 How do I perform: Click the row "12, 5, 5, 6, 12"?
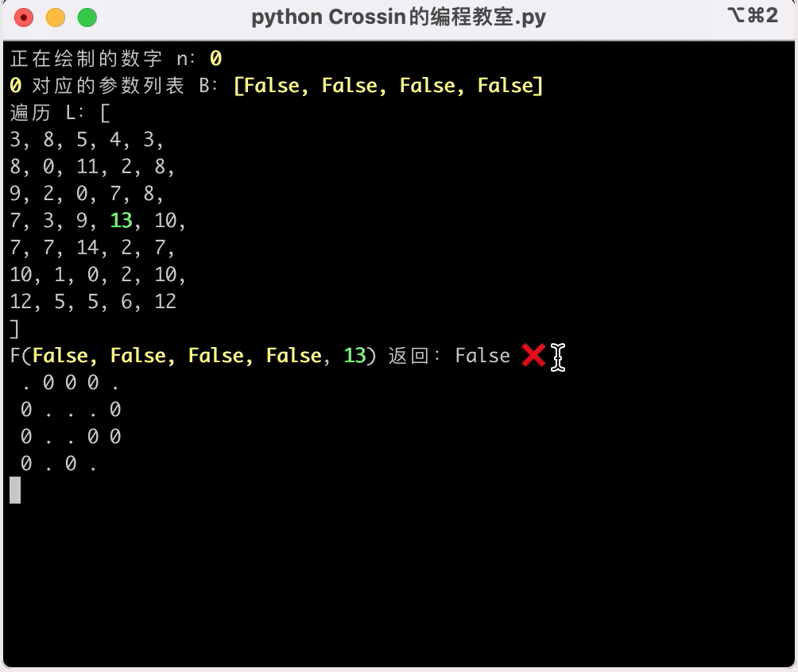[x=93, y=301]
